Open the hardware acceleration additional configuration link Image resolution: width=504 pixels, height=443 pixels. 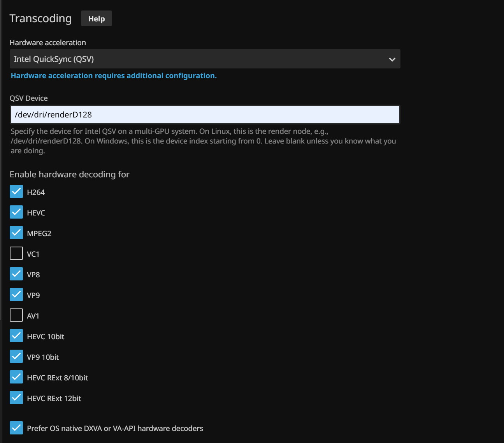114,76
